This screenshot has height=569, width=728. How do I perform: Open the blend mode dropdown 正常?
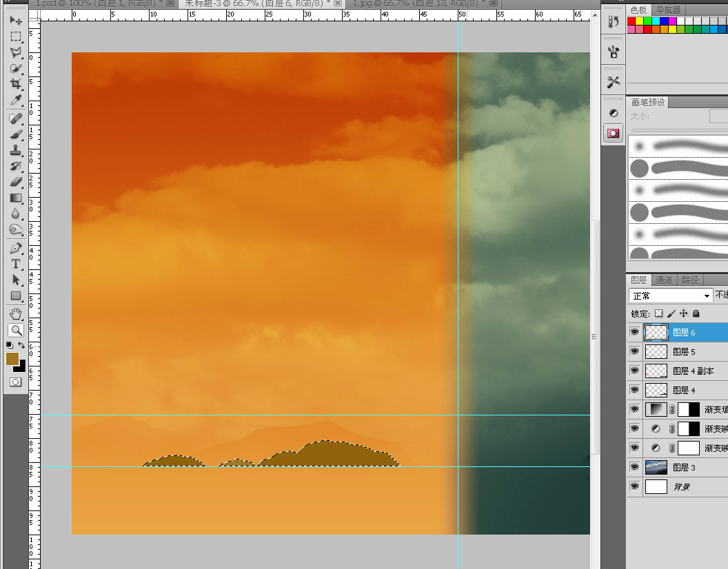click(671, 296)
